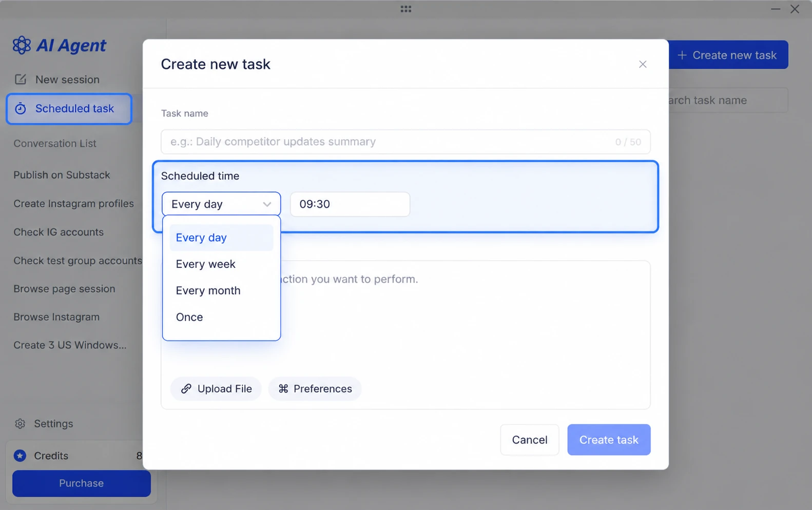Screen dimensions: 812x510
Task: Focus the Task name input field
Action: point(405,142)
